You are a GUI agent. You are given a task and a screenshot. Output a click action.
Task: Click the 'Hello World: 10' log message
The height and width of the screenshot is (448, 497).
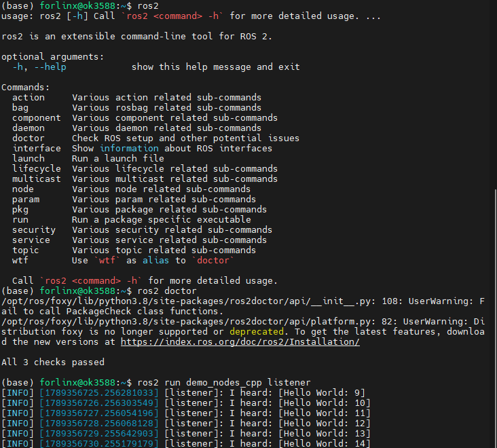[x=325, y=403]
